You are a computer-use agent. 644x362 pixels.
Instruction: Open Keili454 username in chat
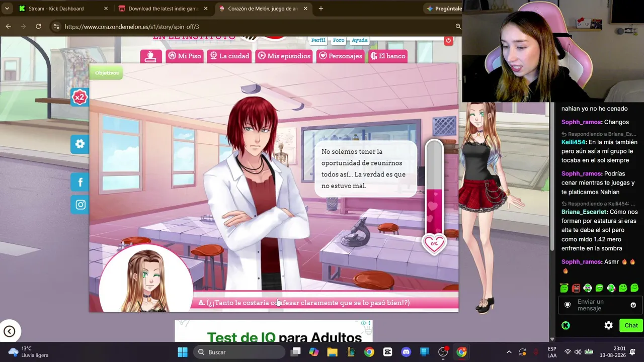574,142
